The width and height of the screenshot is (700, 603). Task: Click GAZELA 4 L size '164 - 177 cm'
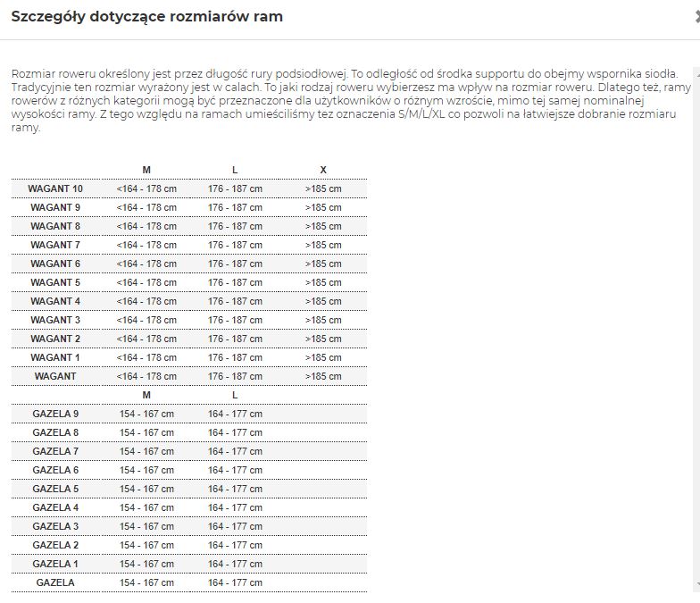click(235, 507)
